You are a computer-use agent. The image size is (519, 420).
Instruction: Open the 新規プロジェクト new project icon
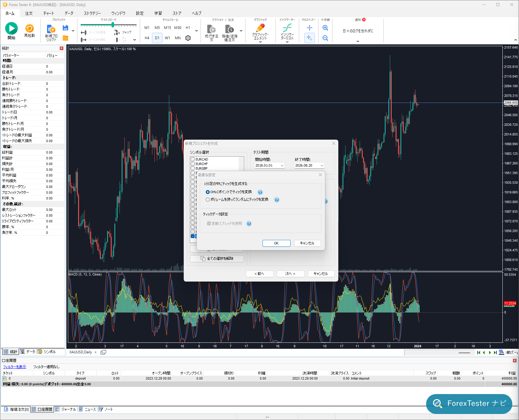[51, 29]
